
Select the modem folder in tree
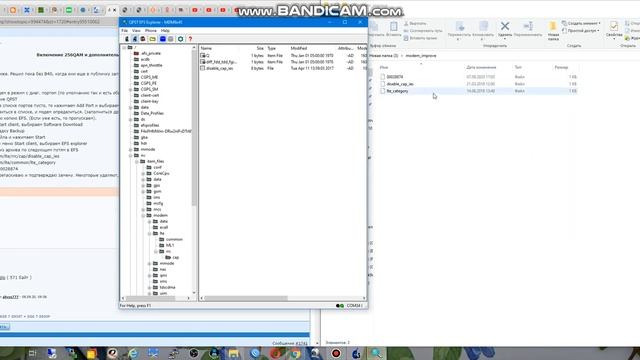(157, 215)
